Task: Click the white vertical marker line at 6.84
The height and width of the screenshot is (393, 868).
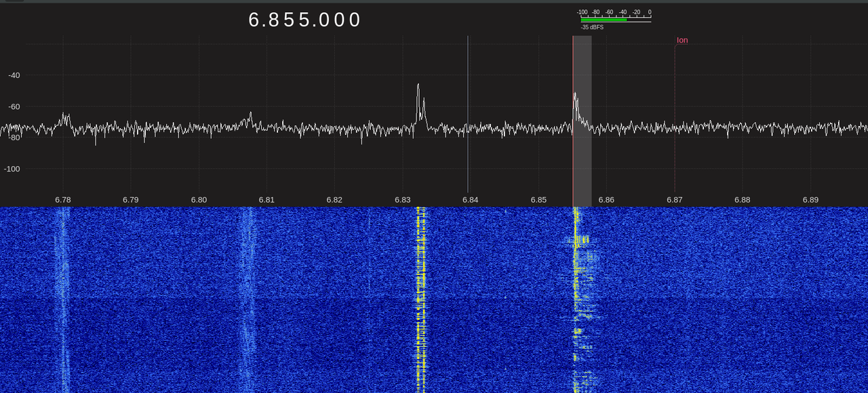Action: (468, 114)
